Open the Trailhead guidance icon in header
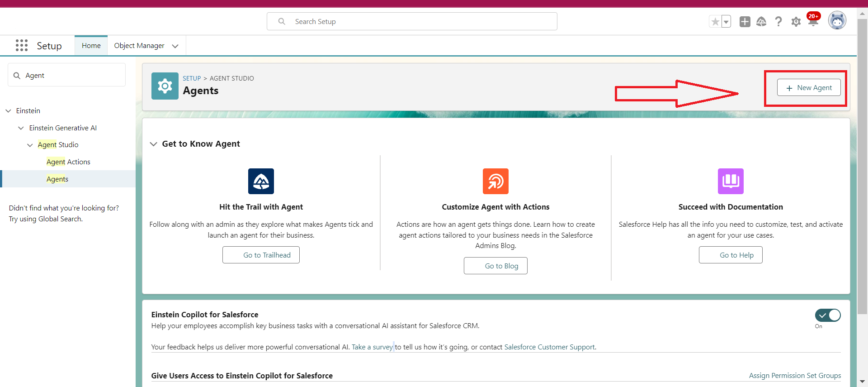 (761, 22)
